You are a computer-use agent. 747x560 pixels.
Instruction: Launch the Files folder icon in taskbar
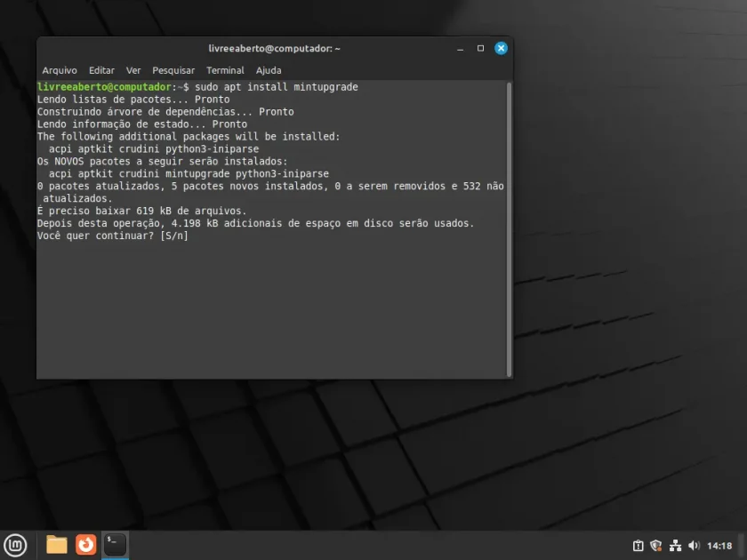pos(57,545)
